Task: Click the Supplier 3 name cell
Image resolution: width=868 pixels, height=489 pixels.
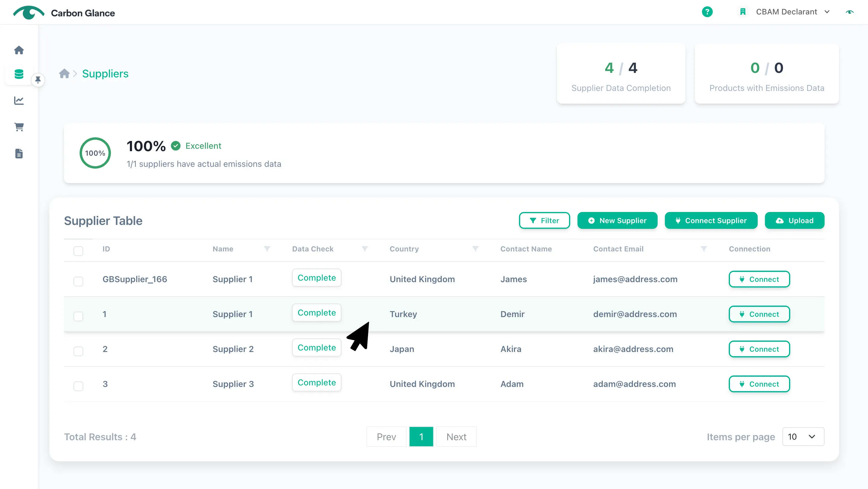Action: tap(233, 384)
